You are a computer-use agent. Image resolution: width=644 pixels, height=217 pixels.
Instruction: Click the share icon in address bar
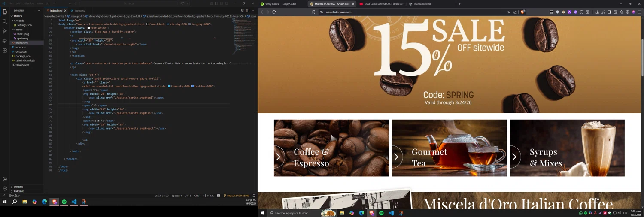tap(515, 12)
